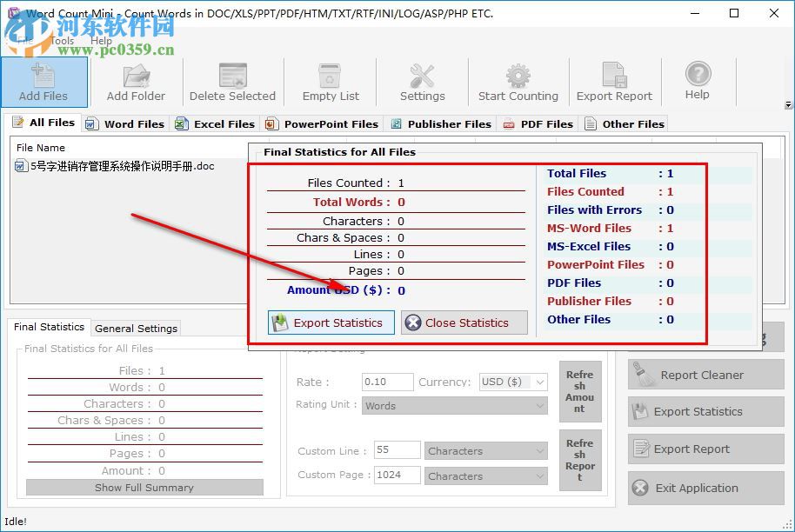Switch to the Other Files tab

tap(625, 123)
